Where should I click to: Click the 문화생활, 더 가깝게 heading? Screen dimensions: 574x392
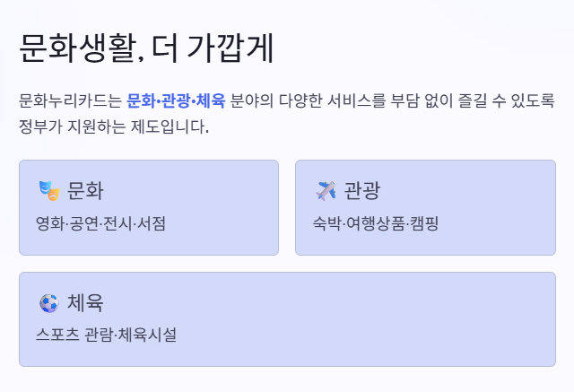tap(146, 48)
